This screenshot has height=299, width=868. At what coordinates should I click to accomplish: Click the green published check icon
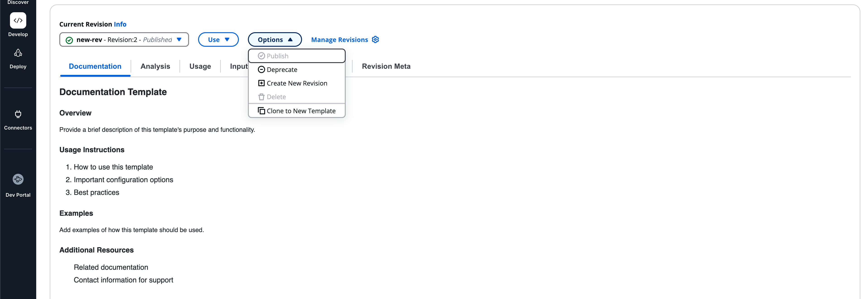pos(69,39)
